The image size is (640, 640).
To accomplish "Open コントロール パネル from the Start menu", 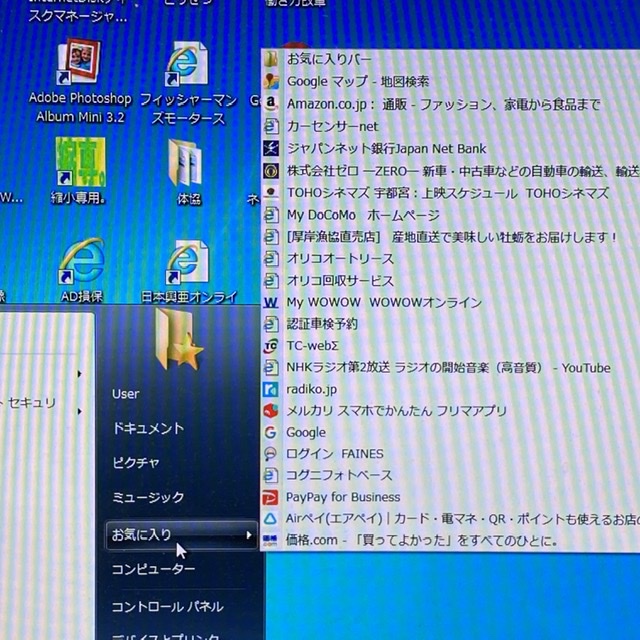I will 167,606.
